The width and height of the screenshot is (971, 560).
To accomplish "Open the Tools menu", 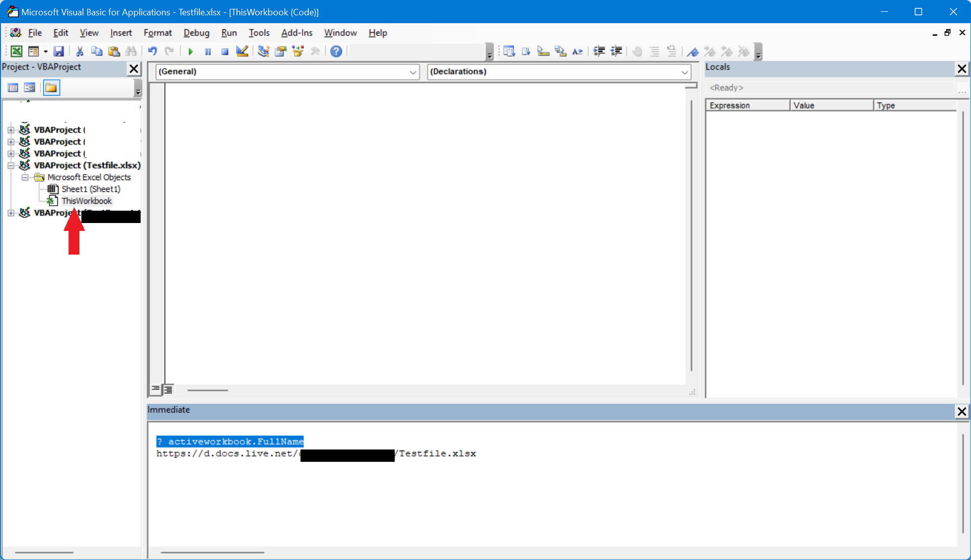I will click(259, 33).
